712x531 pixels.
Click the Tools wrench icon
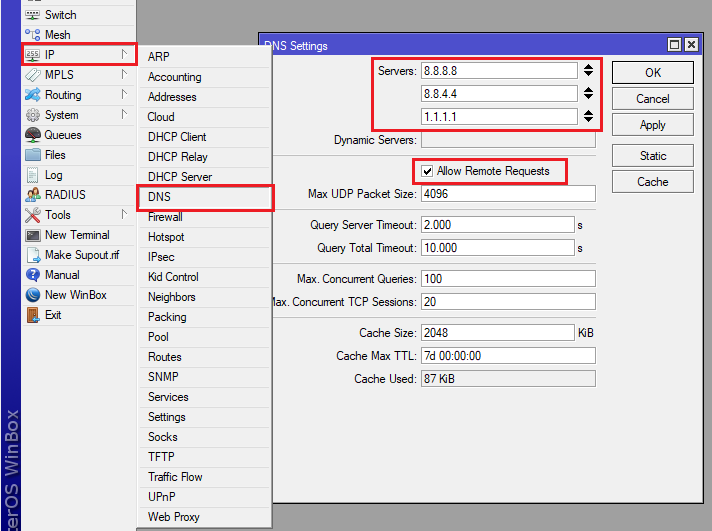coord(33,215)
